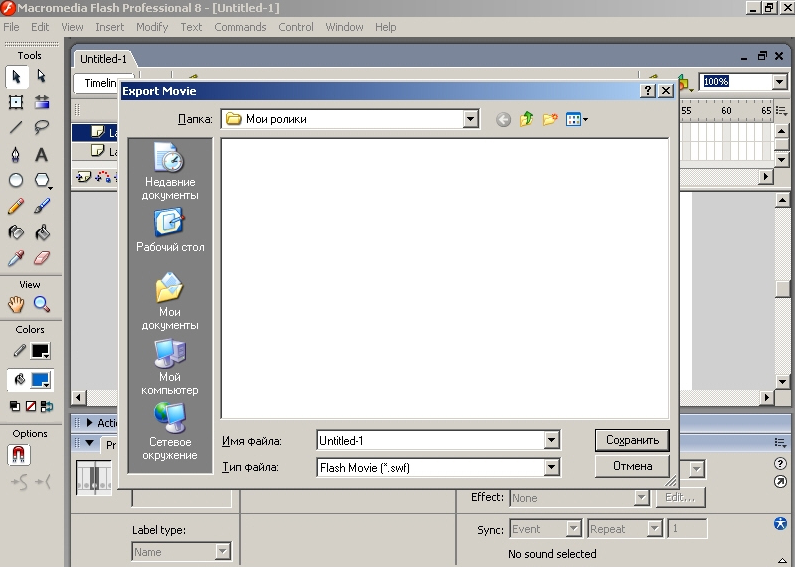Select the Brush tool
The width and height of the screenshot is (795, 568).
tap(42, 206)
